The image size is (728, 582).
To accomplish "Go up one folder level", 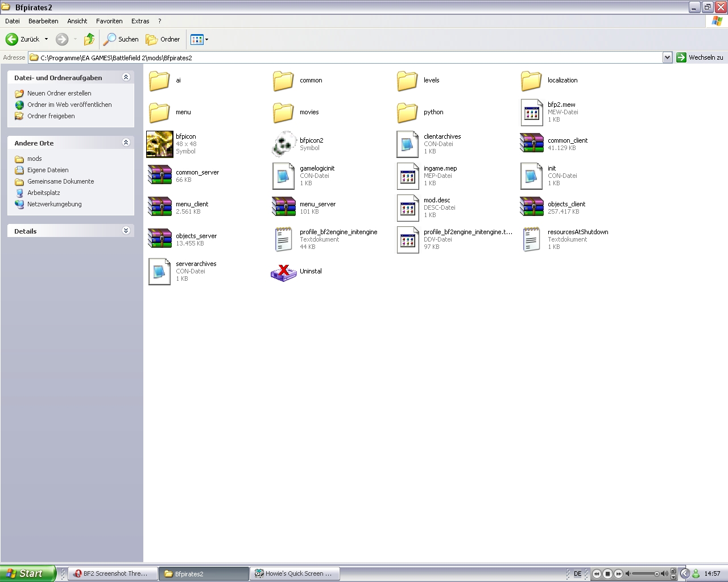I will coord(89,39).
